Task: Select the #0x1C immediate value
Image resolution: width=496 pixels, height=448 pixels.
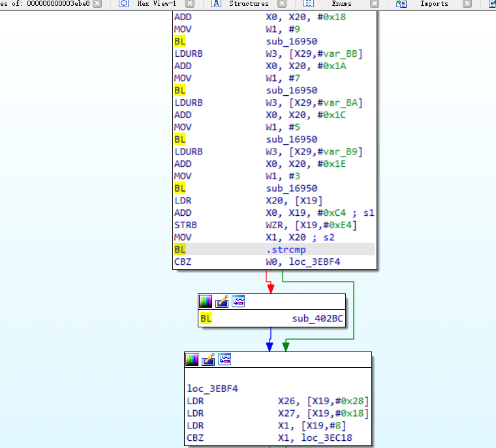Action: pos(332,115)
